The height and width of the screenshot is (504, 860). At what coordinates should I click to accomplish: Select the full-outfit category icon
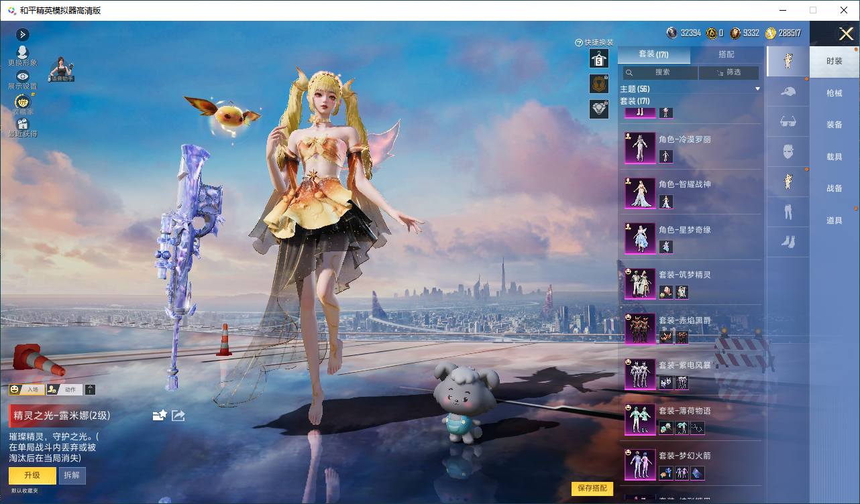coord(788,61)
